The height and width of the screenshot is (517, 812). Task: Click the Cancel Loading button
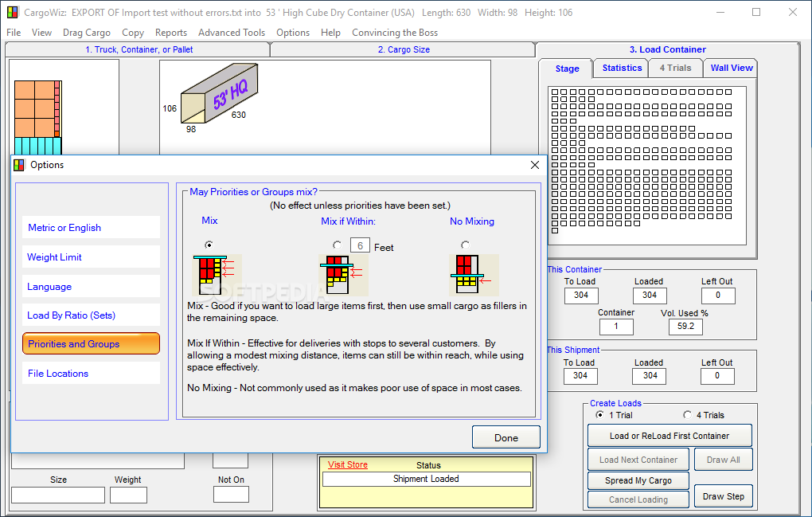click(x=638, y=499)
